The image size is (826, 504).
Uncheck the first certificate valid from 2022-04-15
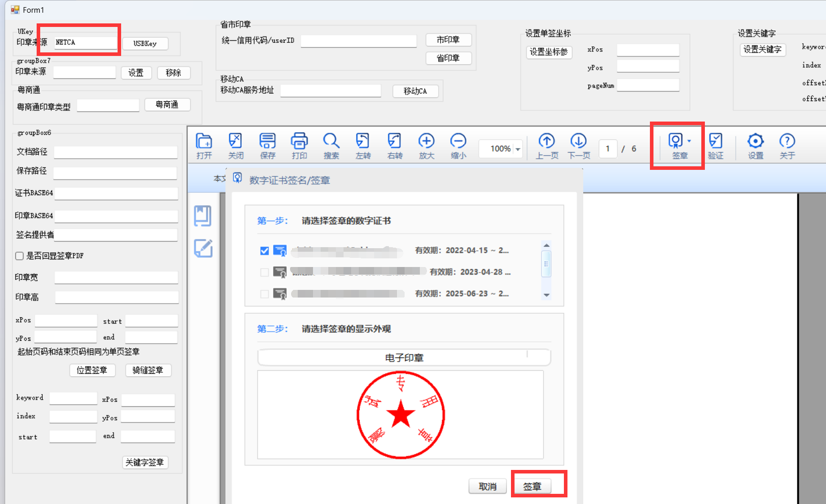pos(265,251)
